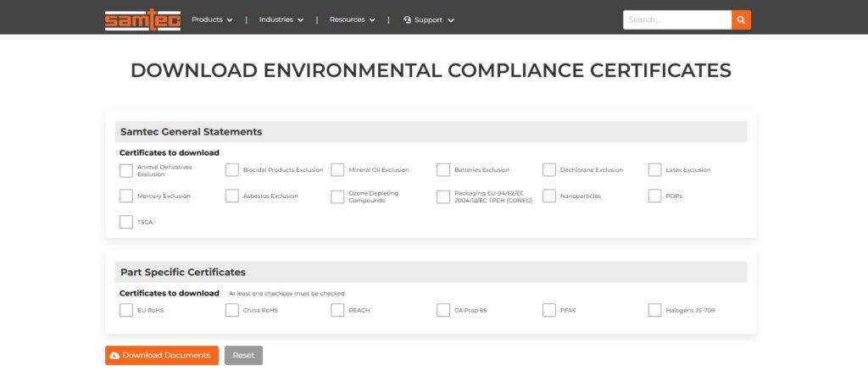Check Biocidal Products Exclusion
868x370 pixels.
[x=232, y=170]
